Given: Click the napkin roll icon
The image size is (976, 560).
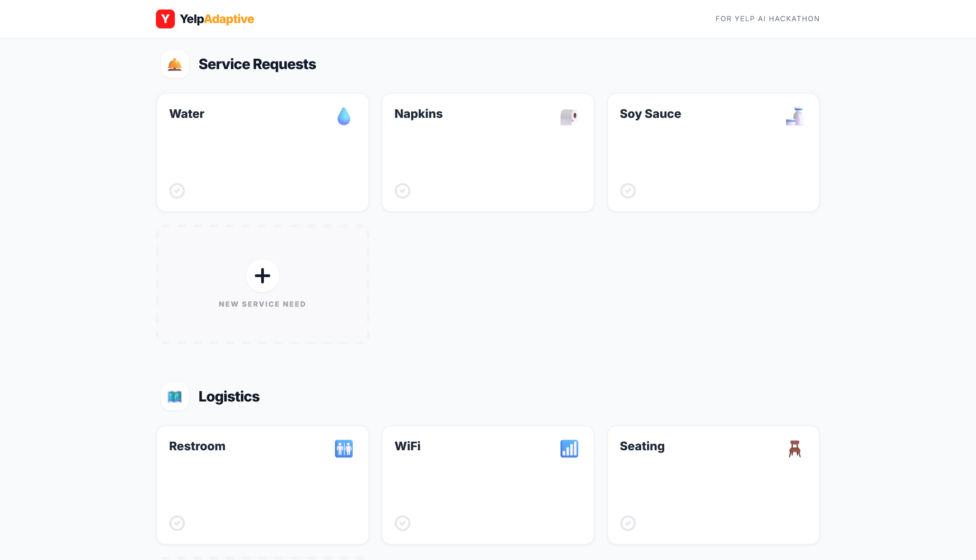Looking at the screenshot, I should 569,117.
